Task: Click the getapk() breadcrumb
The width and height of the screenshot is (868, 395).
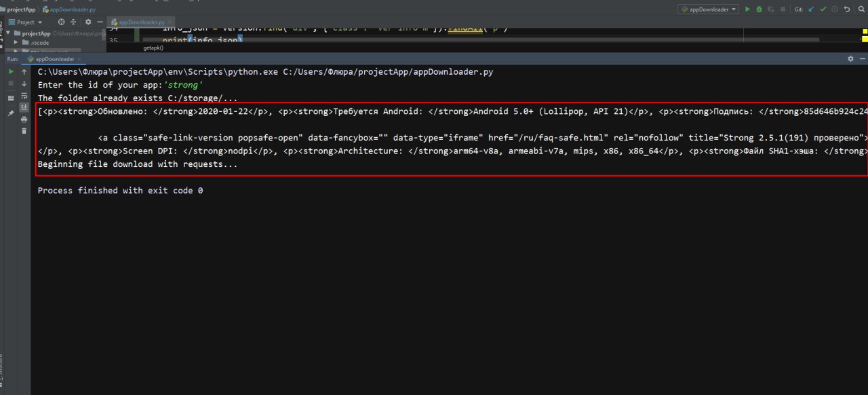Action: [153, 48]
